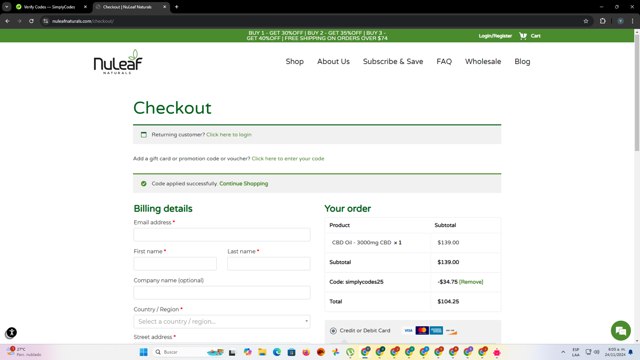This screenshot has height=360, width=640.
Task: Open Microsoft Store from the taskbar
Action: 291,352
